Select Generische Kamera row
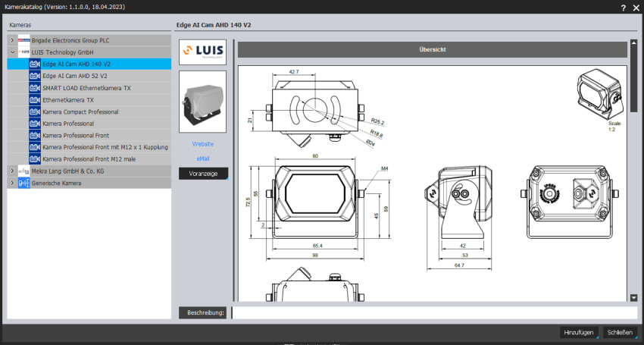The width and height of the screenshot is (644, 345). coord(89,183)
